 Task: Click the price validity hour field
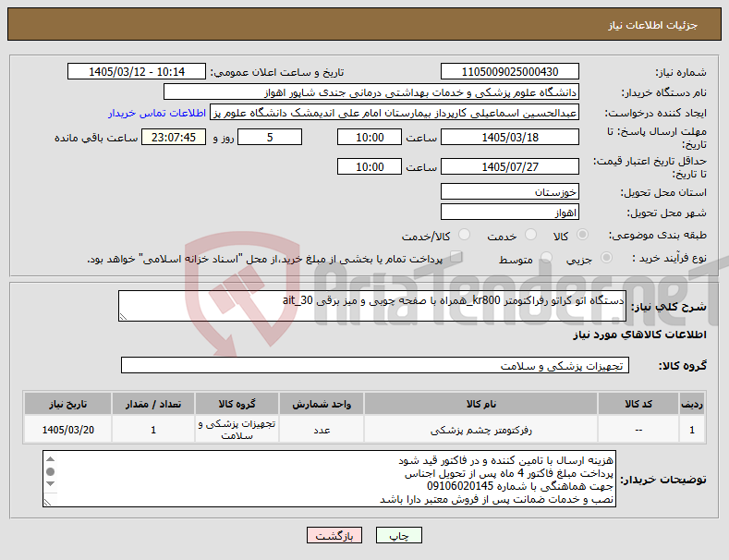[370, 166]
